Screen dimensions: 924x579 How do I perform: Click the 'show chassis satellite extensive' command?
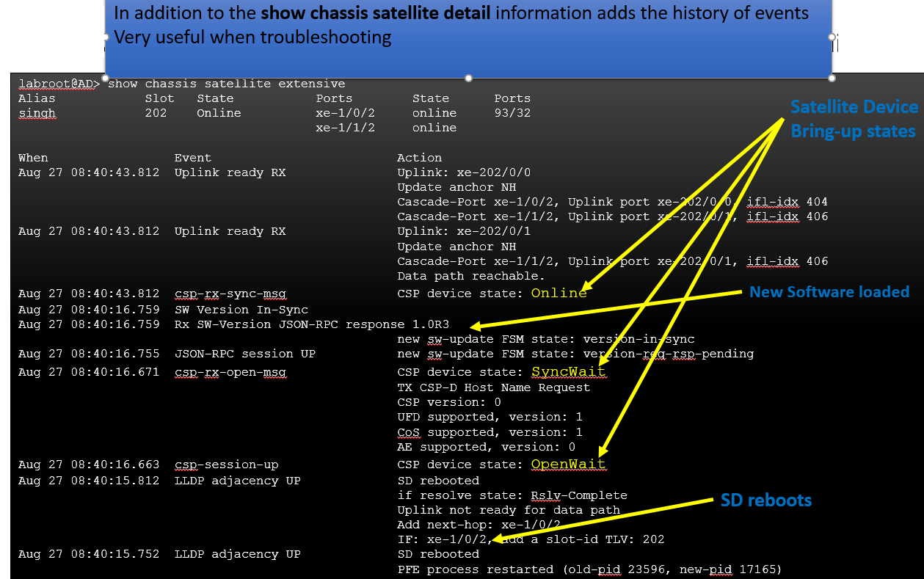(227, 84)
